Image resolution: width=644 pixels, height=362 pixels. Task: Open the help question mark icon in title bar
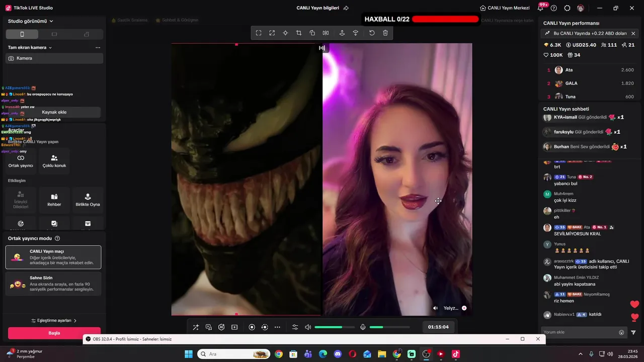coord(554,8)
